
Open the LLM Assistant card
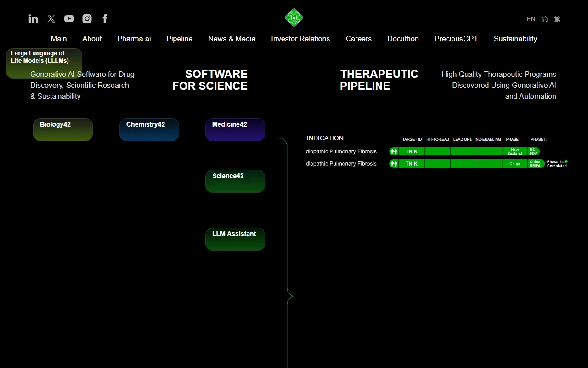click(235, 239)
